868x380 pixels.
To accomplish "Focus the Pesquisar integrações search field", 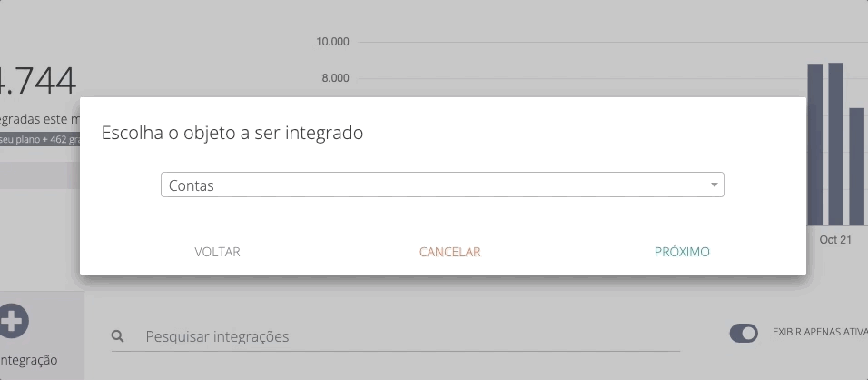I will click(409, 336).
